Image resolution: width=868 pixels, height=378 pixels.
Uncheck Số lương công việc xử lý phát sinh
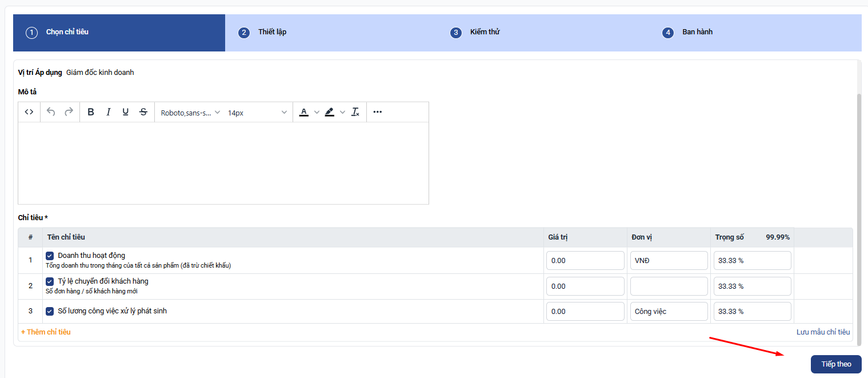pyautogui.click(x=50, y=312)
